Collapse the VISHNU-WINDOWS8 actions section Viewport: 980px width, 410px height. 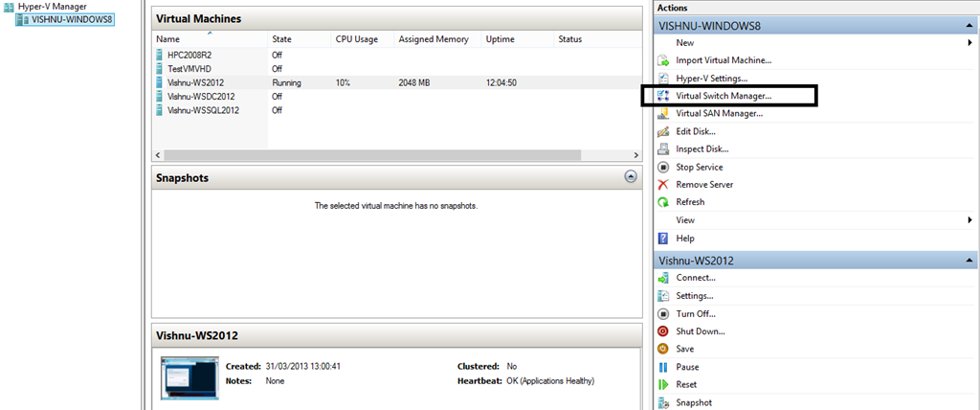point(970,26)
